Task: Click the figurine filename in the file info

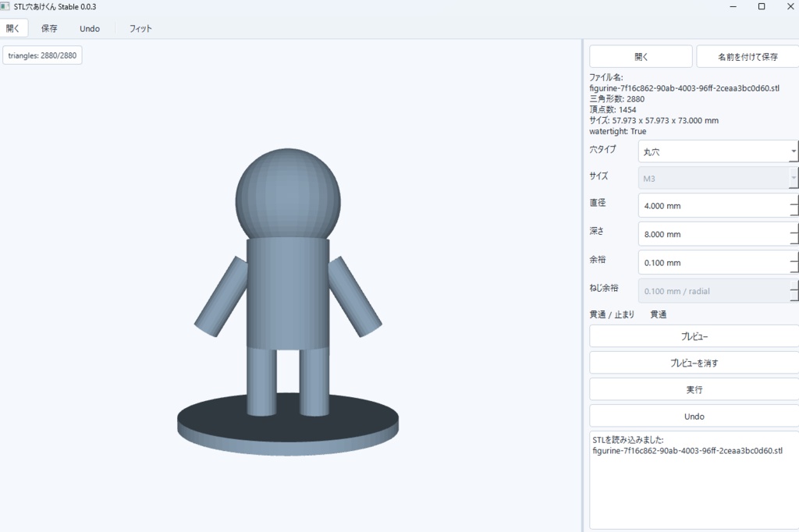Action: coord(684,88)
